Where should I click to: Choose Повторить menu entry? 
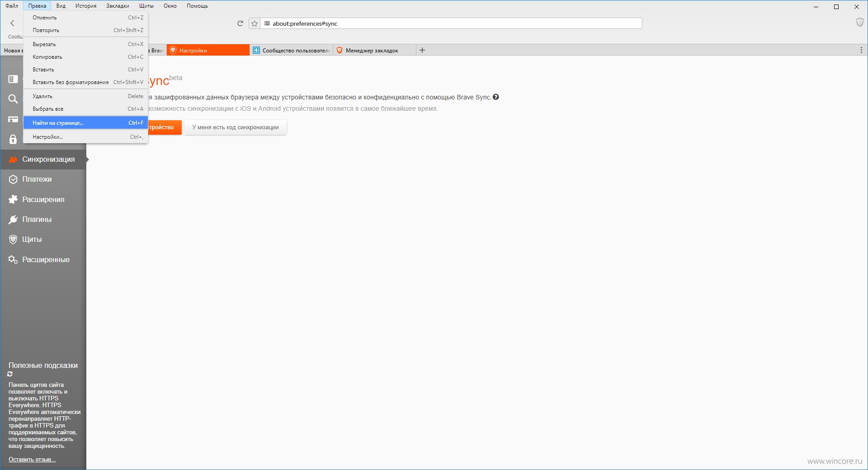86,30
